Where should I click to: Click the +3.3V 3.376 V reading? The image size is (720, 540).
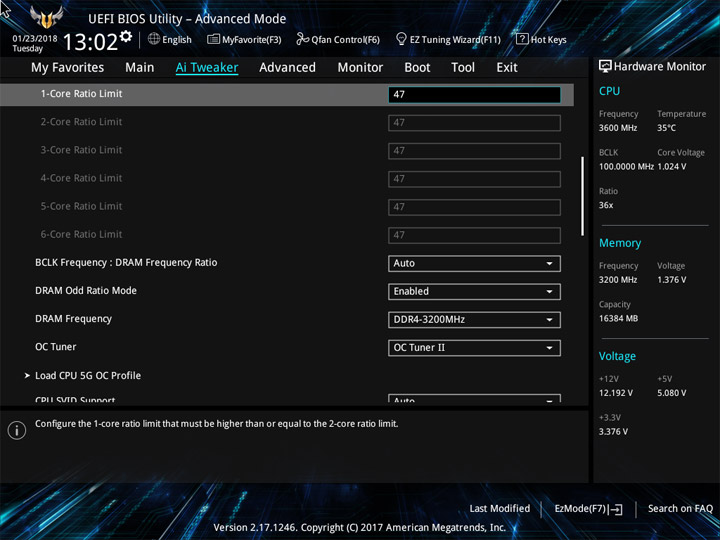point(613,432)
